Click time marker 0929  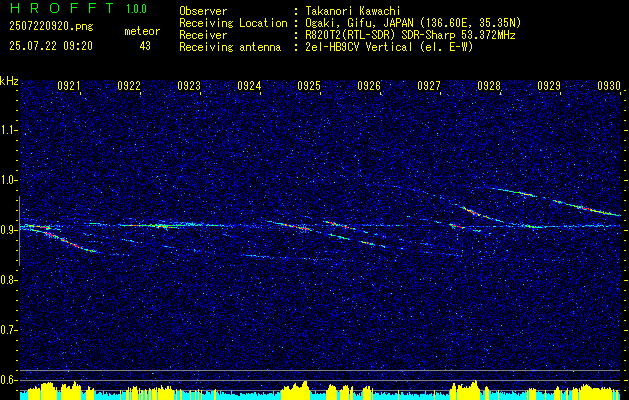(x=549, y=85)
